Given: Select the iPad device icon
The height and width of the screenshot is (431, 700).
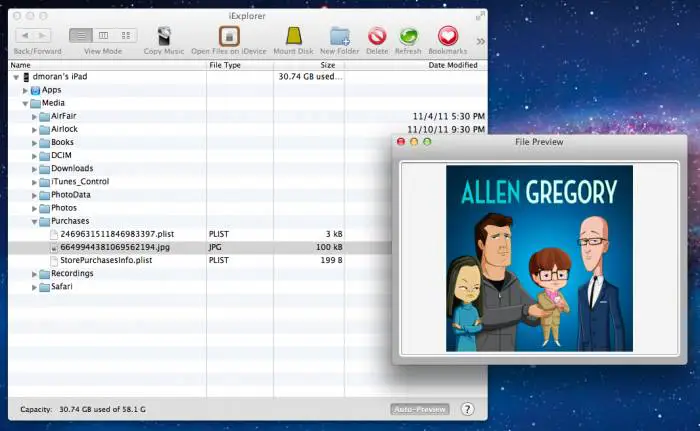Looking at the screenshot, I should [26, 77].
